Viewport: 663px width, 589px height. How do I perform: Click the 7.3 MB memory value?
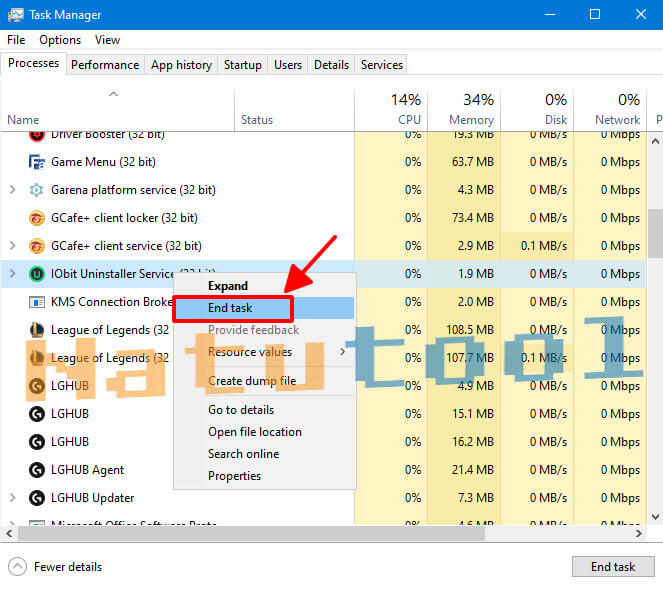pos(476,498)
